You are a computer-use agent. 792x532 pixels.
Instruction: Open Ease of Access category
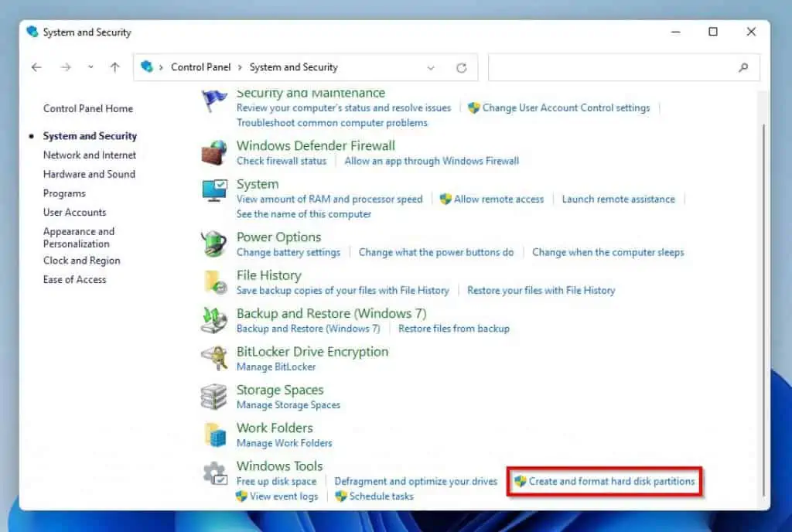click(x=74, y=280)
